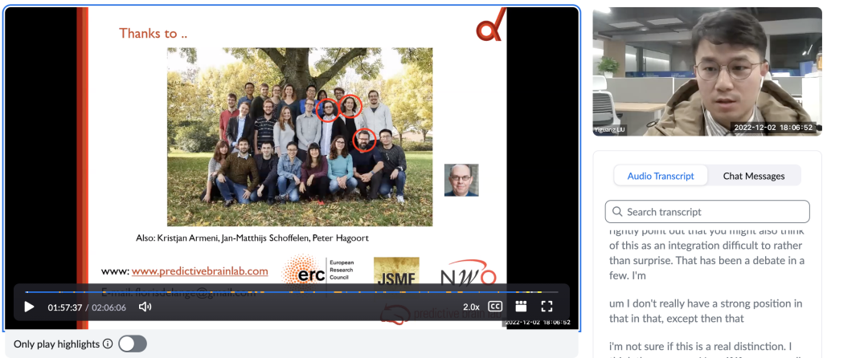The width and height of the screenshot is (868, 358).
Task: Open the video layout view icon
Action: (x=521, y=307)
